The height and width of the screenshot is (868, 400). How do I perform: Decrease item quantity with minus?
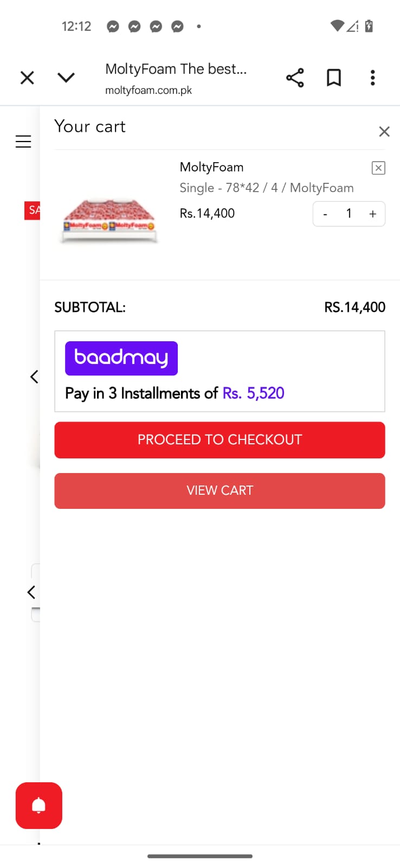[325, 214]
